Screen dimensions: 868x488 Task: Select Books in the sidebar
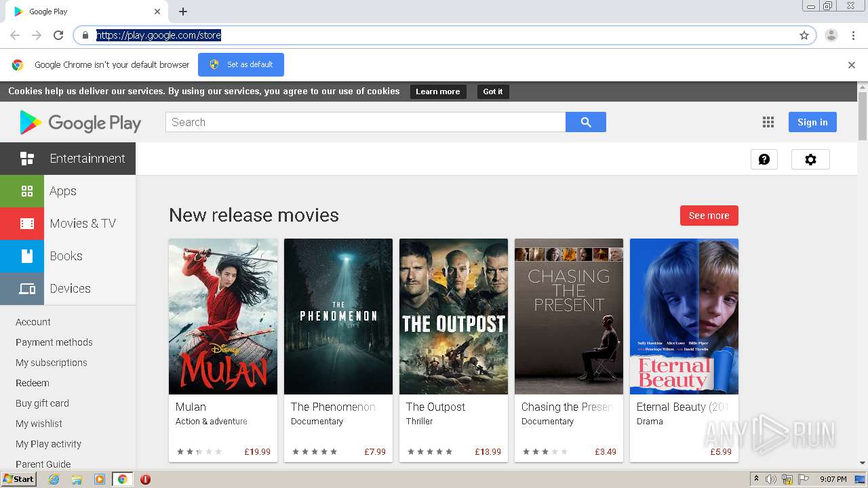(68, 256)
